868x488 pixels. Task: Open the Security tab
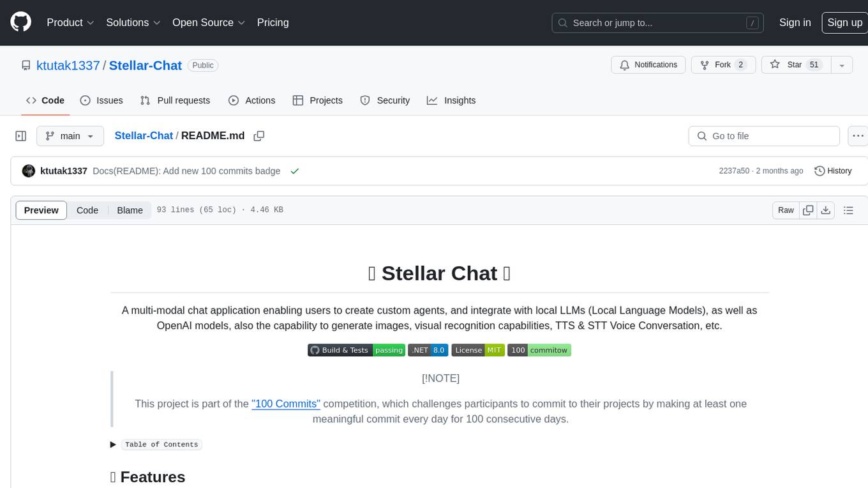coord(385,100)
